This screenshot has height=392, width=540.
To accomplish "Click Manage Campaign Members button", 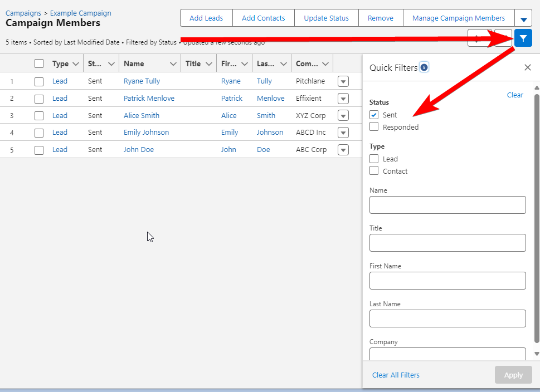I will (459, 18).
